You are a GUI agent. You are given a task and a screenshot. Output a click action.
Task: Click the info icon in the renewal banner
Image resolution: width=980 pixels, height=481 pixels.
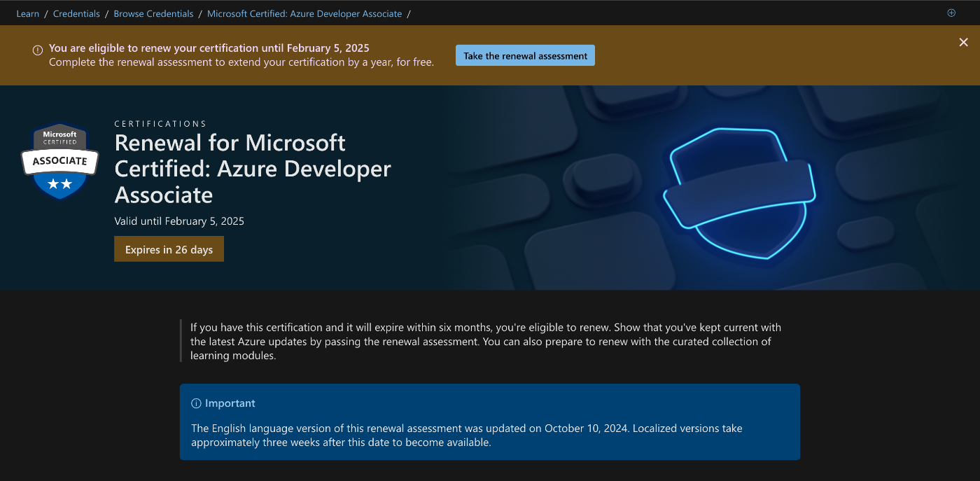click(38, 50)
